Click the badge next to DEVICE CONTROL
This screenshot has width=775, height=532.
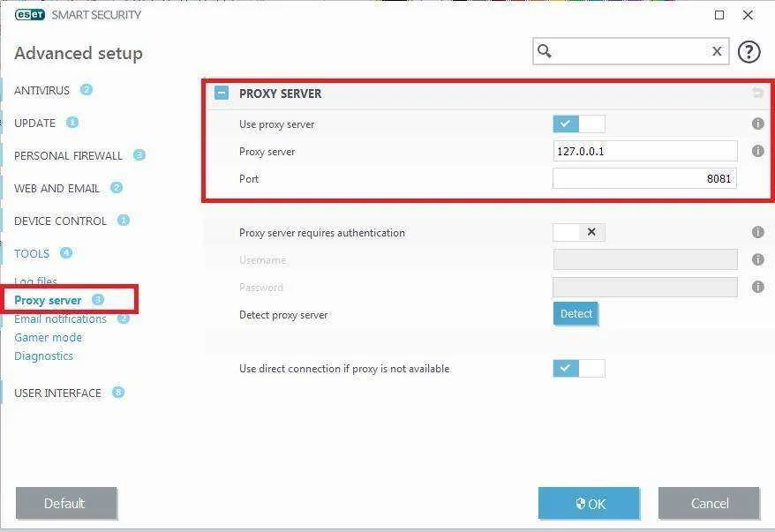tap(124, 221)
